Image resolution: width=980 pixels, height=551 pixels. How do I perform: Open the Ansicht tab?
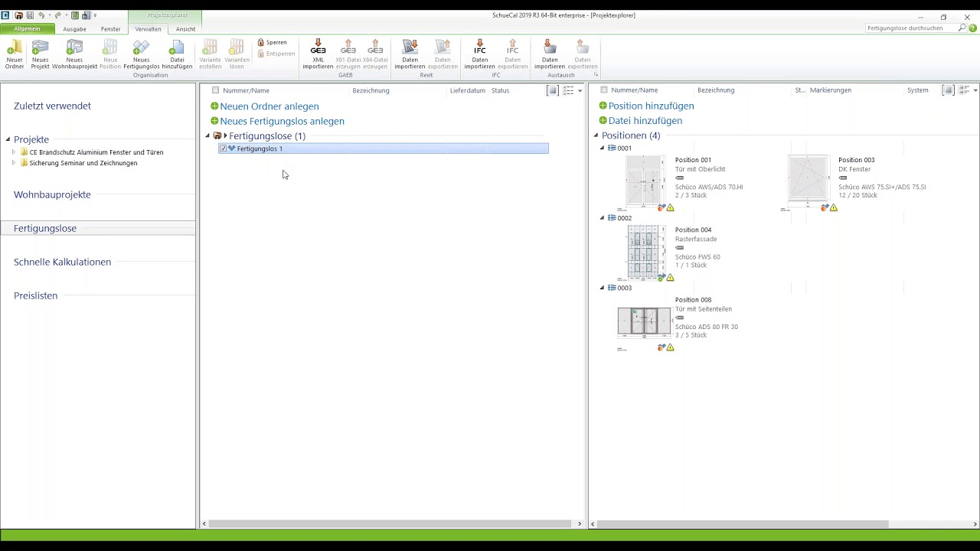185,29
